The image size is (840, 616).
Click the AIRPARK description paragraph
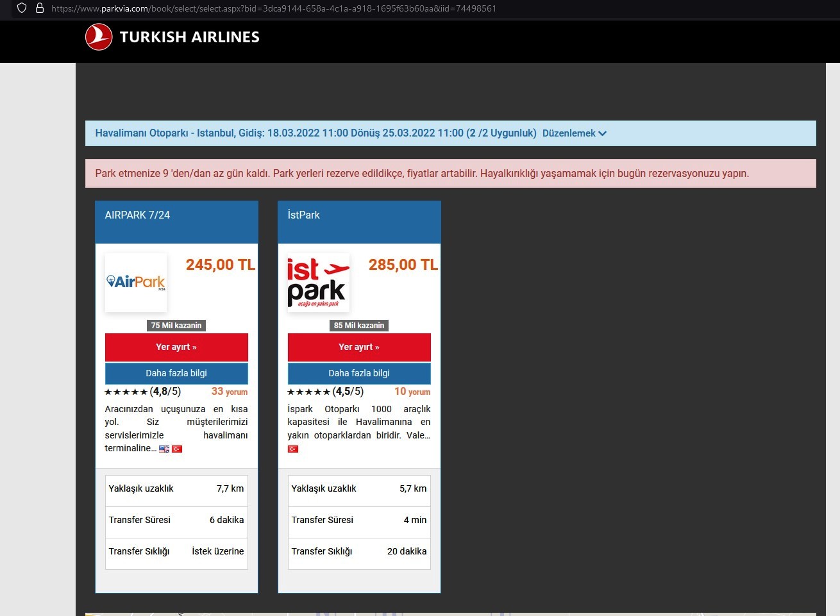coord(176,428)
